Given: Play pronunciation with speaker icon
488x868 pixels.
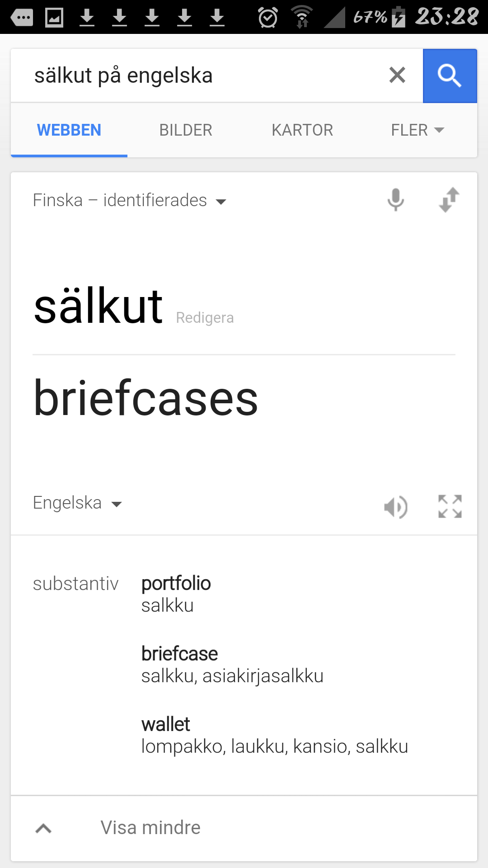Looking at the screenshot, I should coord(395,507).
